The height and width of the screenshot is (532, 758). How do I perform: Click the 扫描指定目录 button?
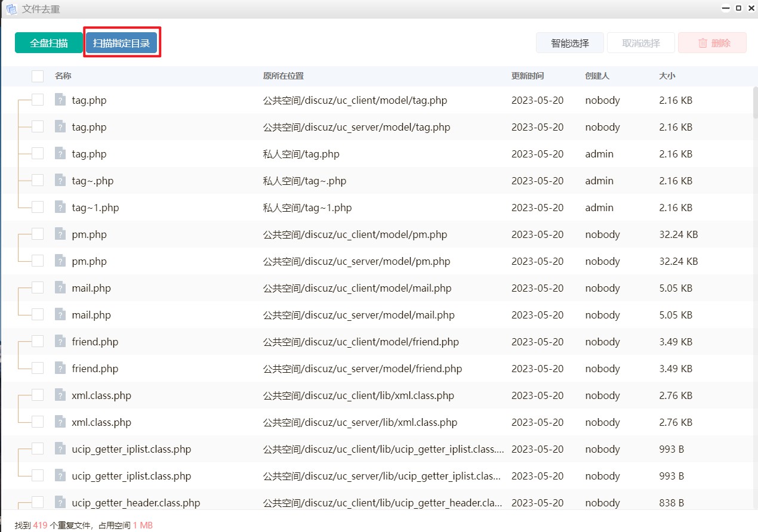pyautogui.click(x=122, y=43)
